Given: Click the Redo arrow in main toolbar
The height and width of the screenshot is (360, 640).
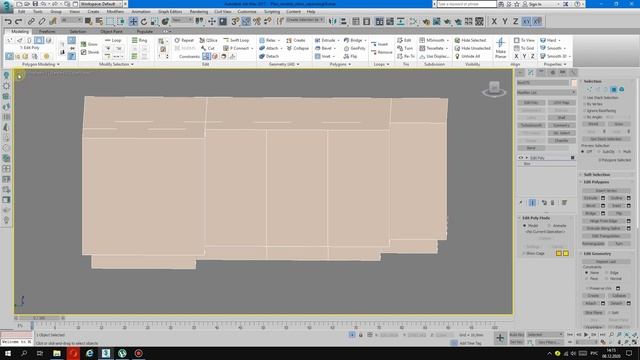Looking at the screenshot, I should tap(18, 21).
